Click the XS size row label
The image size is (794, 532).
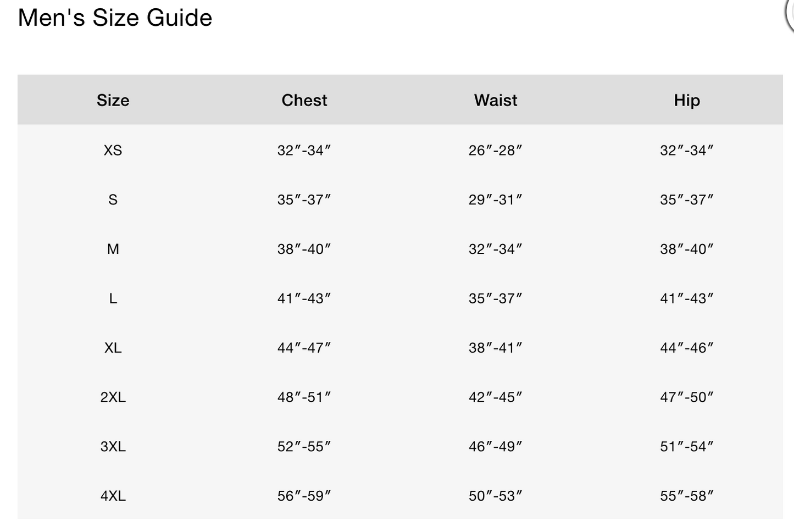(x=113, y=150)
